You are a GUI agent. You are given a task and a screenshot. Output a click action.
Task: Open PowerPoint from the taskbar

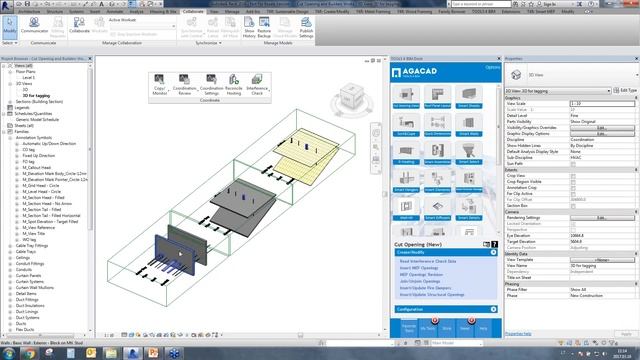click(153, 353)
